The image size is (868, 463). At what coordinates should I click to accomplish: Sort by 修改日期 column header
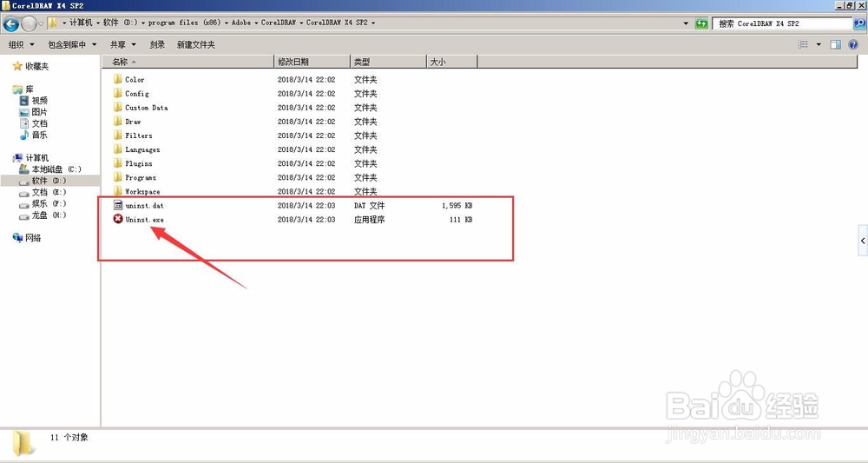pos(312,62)
